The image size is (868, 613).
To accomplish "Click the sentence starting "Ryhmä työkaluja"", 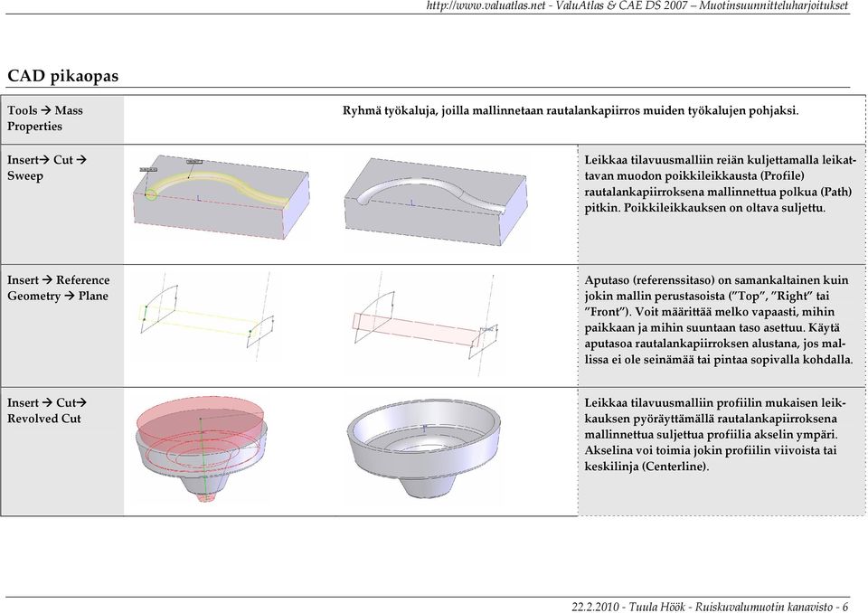I will [571, 110].
